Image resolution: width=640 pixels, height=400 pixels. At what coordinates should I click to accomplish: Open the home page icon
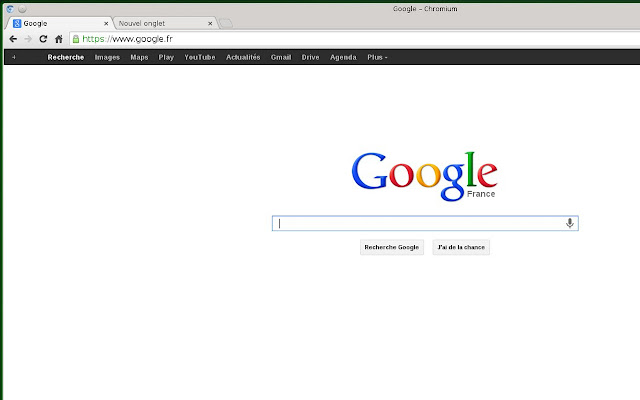coord(59,39)
